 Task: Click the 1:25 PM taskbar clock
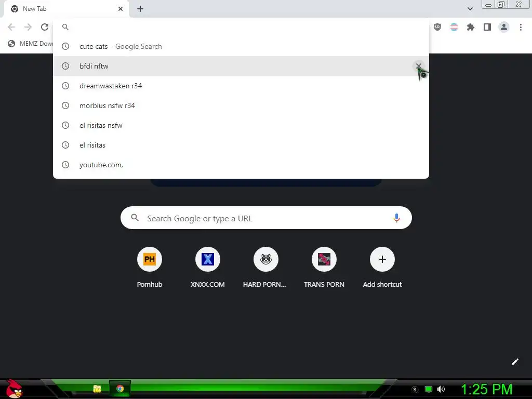pyautogui.click(x=486, y=389)
